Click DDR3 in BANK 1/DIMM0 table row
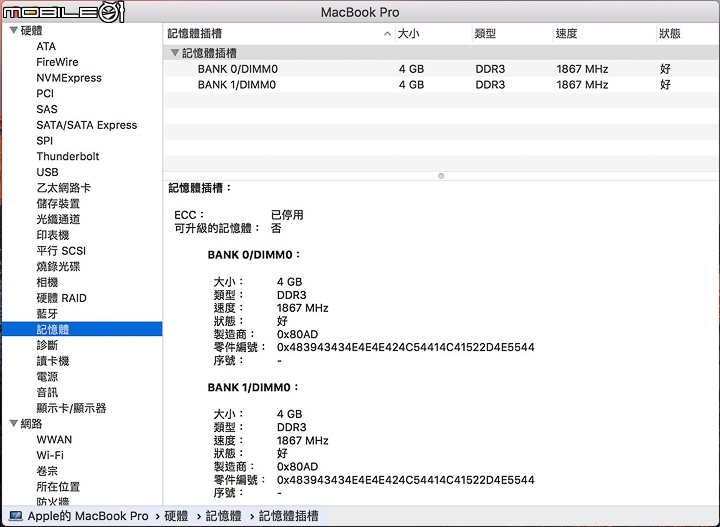 (x=490, y=84)
